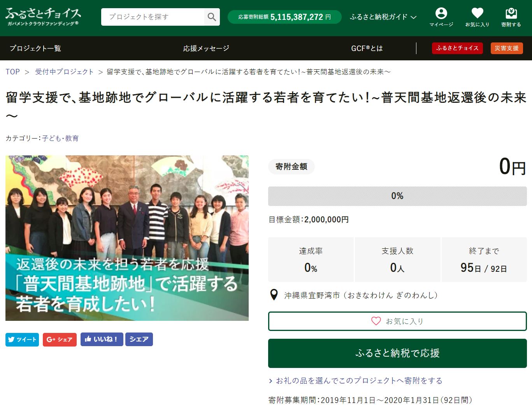This screenshot has height=410, width=532.
Task: Click red ふるさとチョイス button
Action: tap(457, 48)
